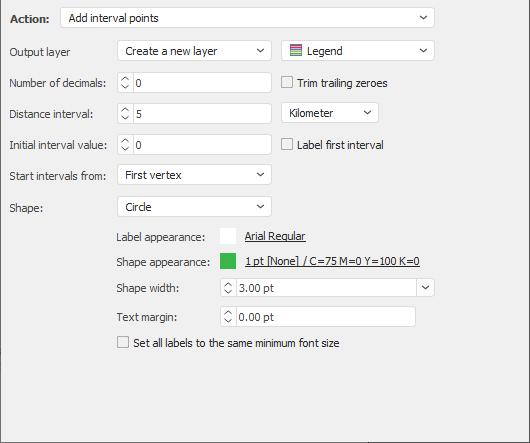Check Set all labels to same minimum font size

[123, 342]
